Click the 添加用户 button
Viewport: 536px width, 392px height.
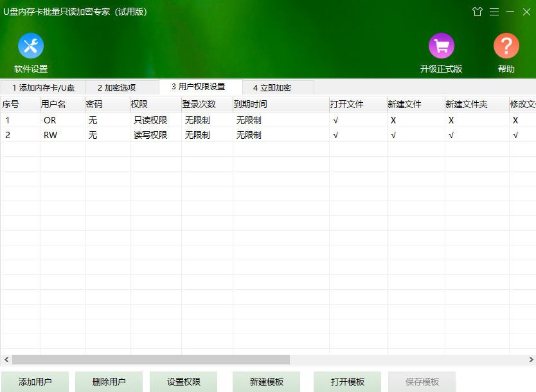(x=35, y=381)
